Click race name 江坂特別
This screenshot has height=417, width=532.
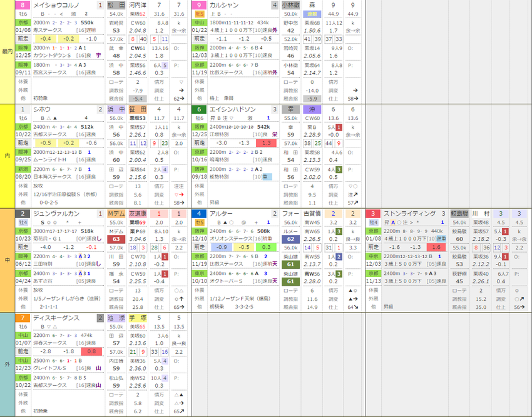pyautogui.click(x=219, y=134)
